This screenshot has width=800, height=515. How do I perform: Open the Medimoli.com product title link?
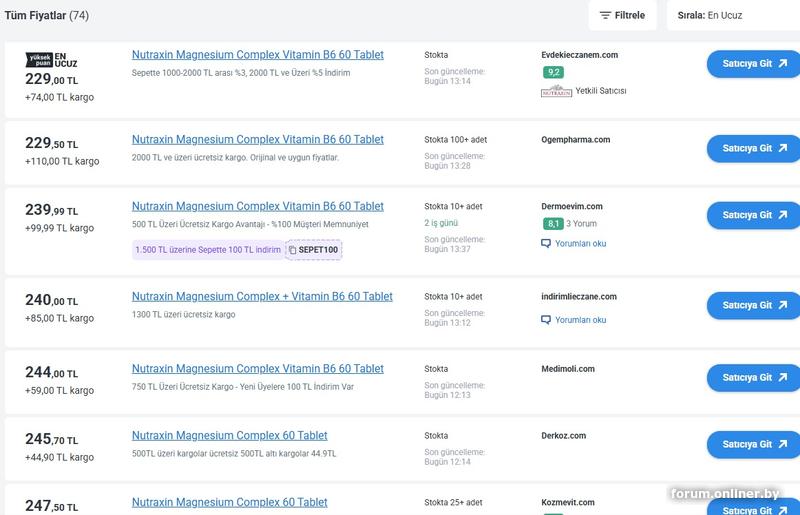pos(257,369)
